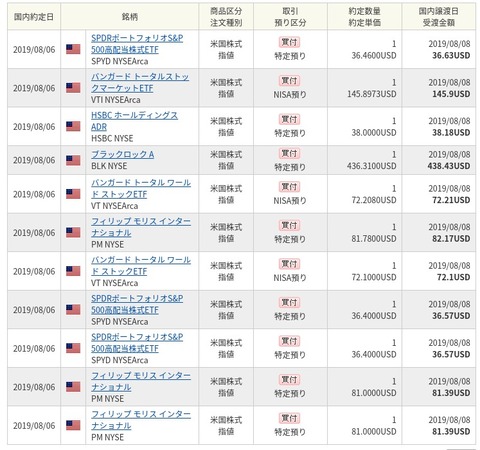The width and height of the screenshot is (480, 450).
Task: Select the 82.17USD settlement amount
Action: coord(451,239)
